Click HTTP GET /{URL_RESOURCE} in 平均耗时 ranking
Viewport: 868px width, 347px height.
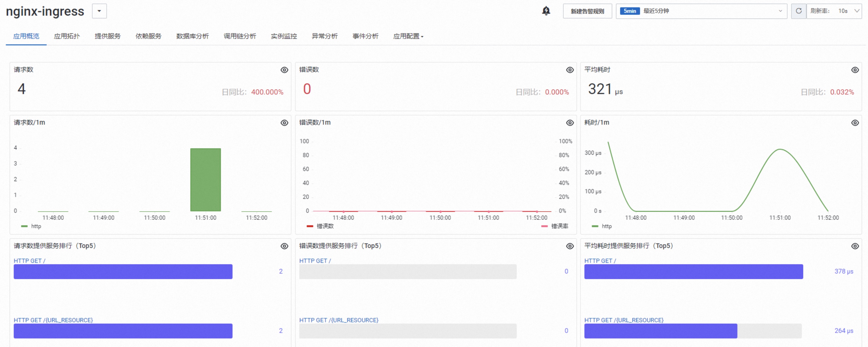624,320
